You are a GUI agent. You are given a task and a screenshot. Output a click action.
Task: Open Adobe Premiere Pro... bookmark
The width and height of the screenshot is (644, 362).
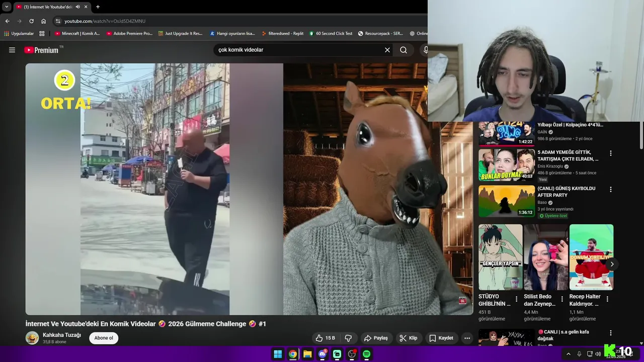tap(129, 34)
